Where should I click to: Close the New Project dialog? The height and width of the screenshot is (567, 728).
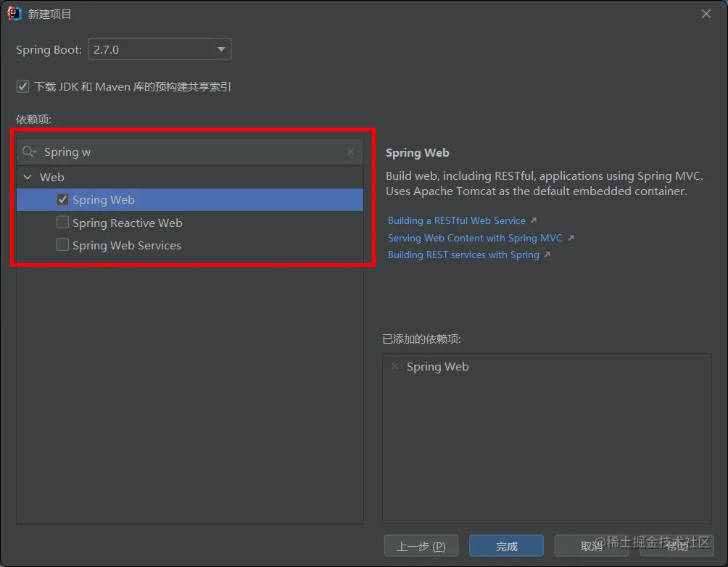click(x=706, y=14)
